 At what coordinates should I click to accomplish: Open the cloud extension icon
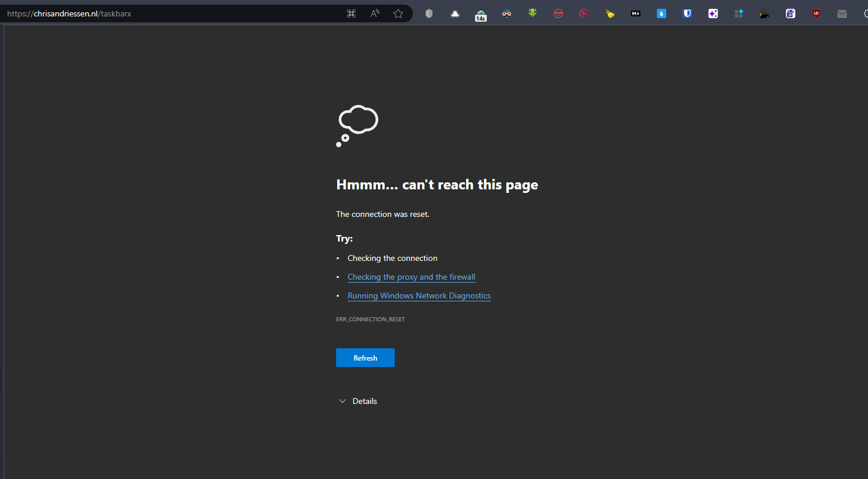click(x=455, y=13)
